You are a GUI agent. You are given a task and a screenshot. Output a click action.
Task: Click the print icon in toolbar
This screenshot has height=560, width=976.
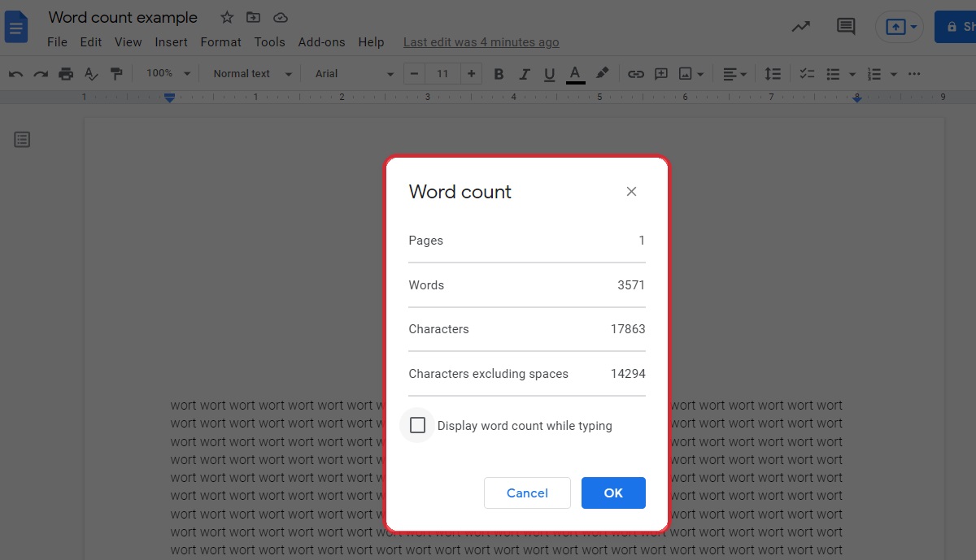pos(66,74)
